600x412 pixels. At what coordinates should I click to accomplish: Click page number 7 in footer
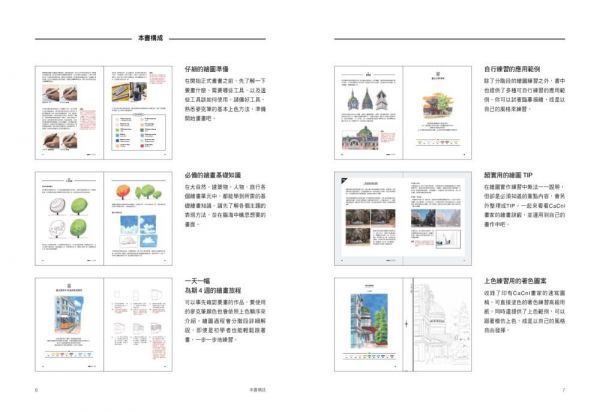(564, 391)
